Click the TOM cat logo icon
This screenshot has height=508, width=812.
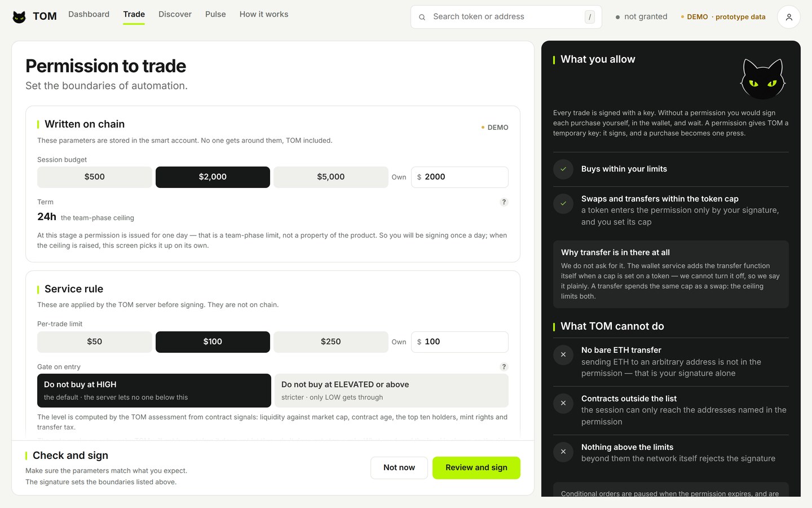pos(19,17)
